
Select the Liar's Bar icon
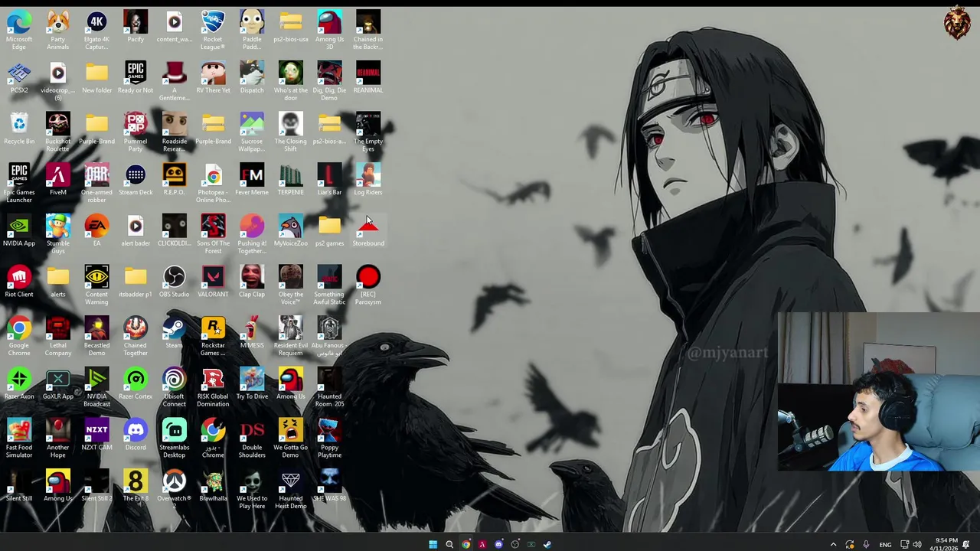pyautogui.click(x=329, y=180)
